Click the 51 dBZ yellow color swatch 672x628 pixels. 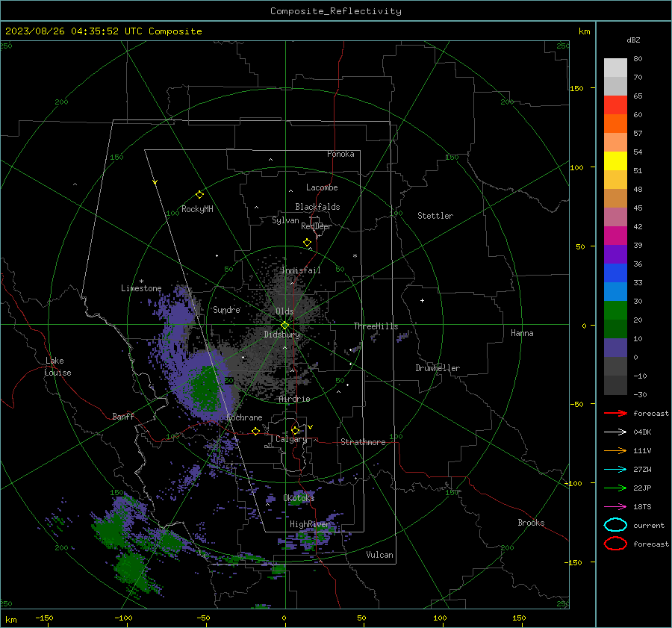tap(615, 161)
